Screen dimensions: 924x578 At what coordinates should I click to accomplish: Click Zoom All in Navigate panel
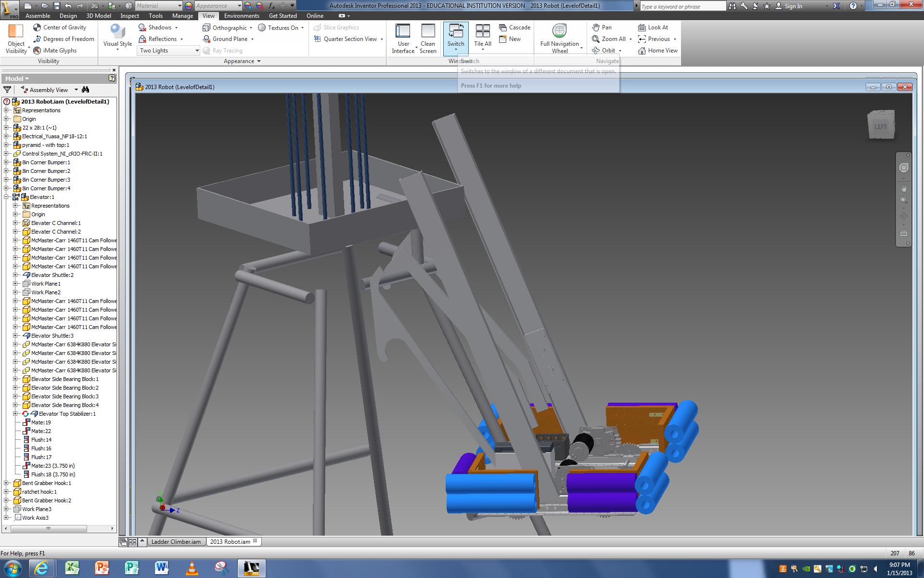tap(609, 39)
